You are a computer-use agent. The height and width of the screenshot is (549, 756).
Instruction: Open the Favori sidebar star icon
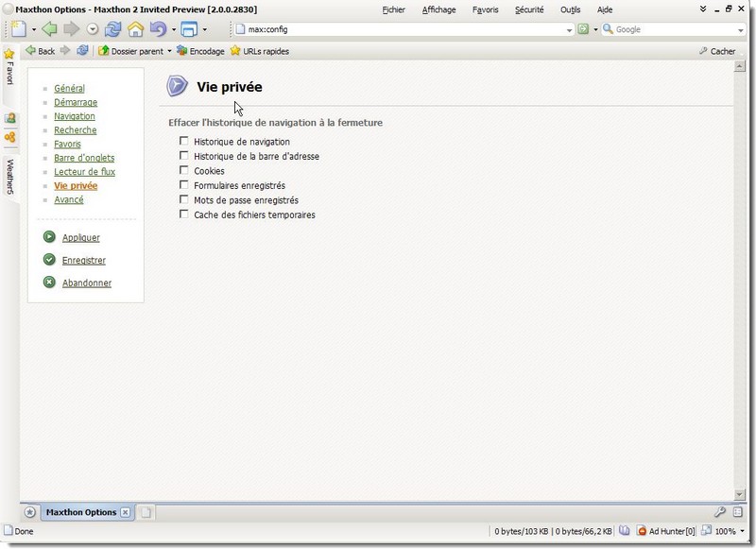(9, 54)
